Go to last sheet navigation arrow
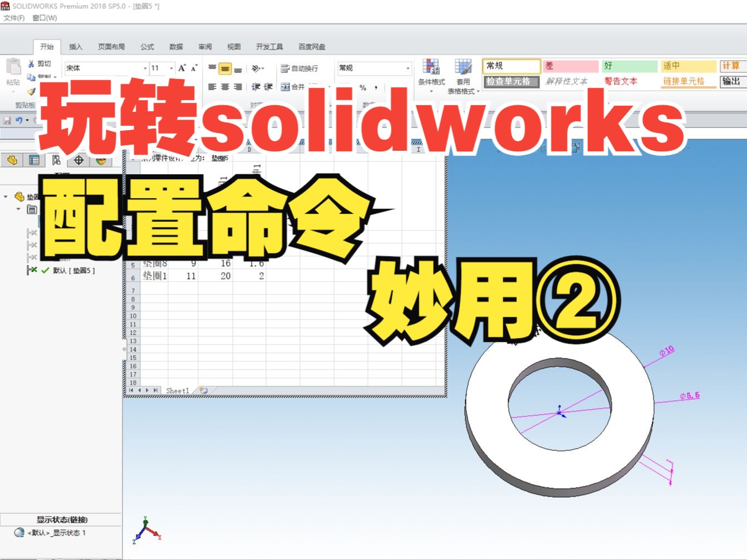Image resolution: width=747 pixels, height=560 pixels. coord(156,391)
